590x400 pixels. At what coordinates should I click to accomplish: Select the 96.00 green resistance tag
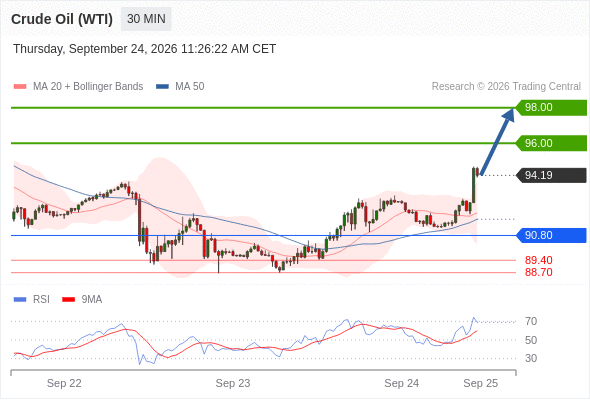pos(551,143)
